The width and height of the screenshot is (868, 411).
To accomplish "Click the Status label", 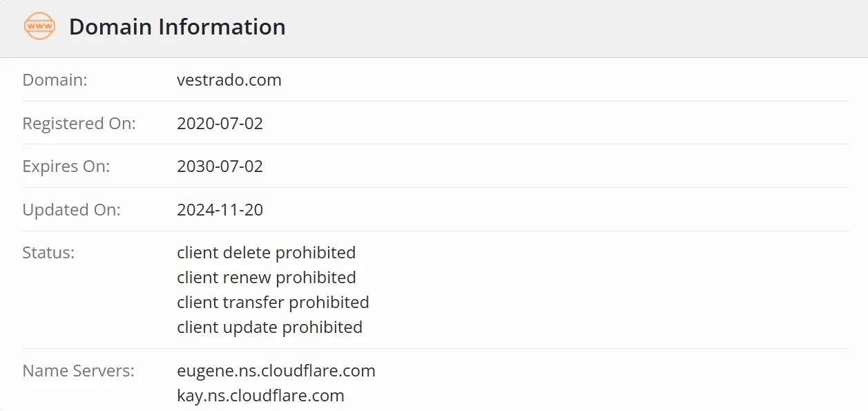I will click(48, 253).
